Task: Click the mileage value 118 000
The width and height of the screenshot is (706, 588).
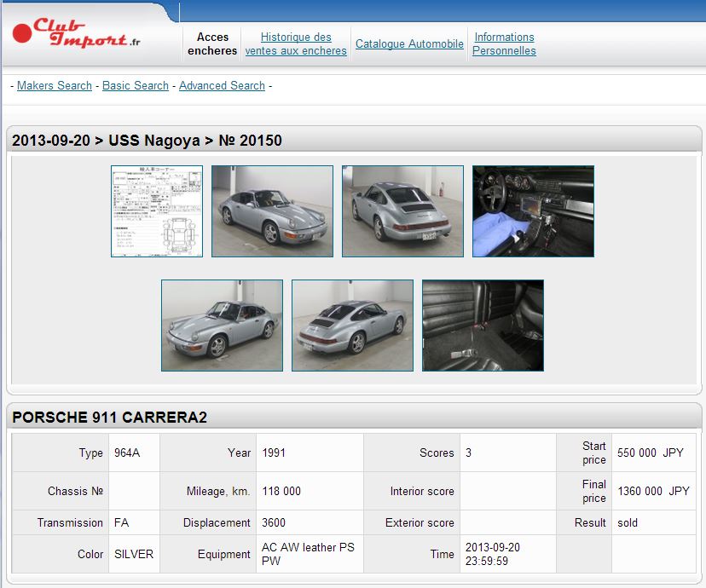Action: (x=281, y=491)
